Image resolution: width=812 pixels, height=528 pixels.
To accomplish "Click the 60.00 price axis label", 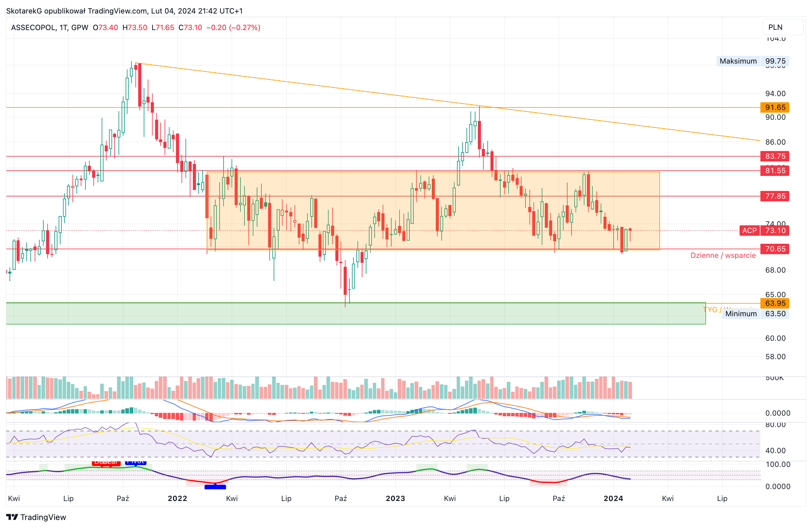I will coord(775,338).
